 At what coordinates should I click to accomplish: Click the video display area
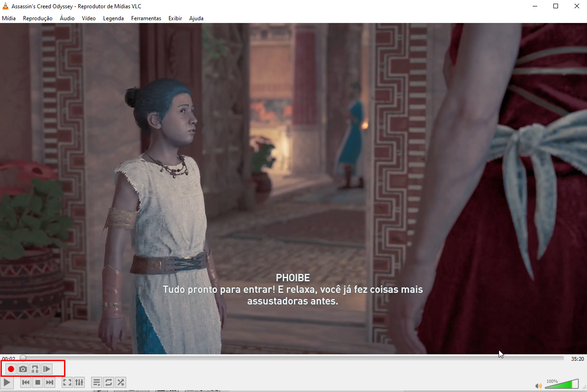pos(293,189)
